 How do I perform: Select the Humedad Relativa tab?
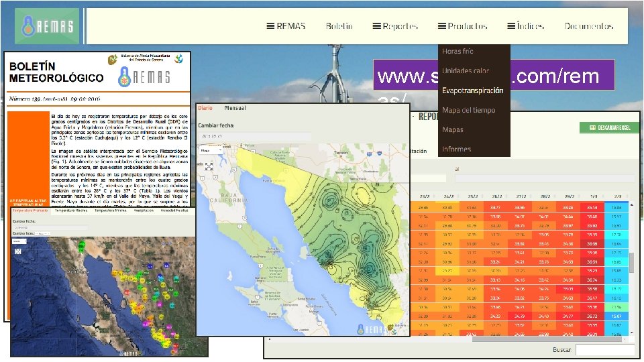click(174, 210)
